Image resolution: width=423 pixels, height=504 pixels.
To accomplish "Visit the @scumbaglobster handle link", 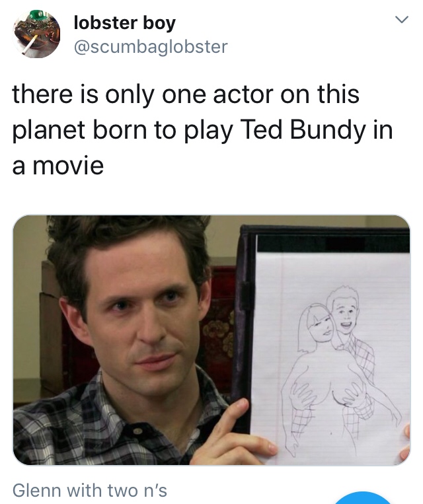I will [x=151, y=47].
